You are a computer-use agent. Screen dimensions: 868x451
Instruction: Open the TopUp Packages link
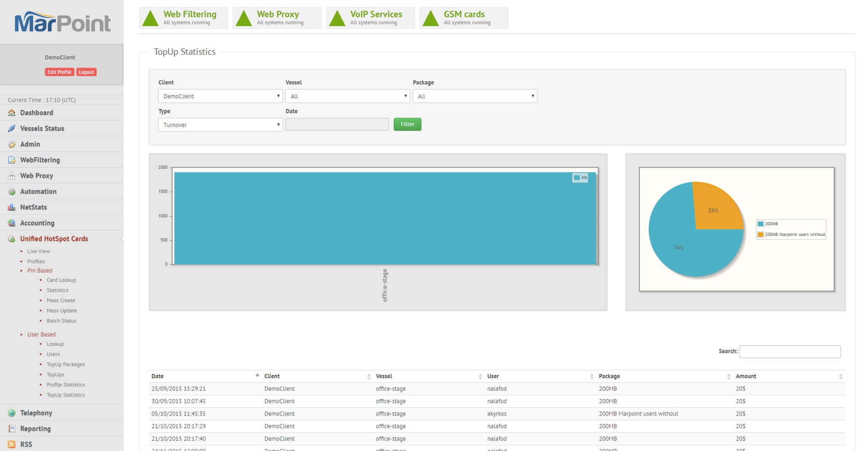65,364
